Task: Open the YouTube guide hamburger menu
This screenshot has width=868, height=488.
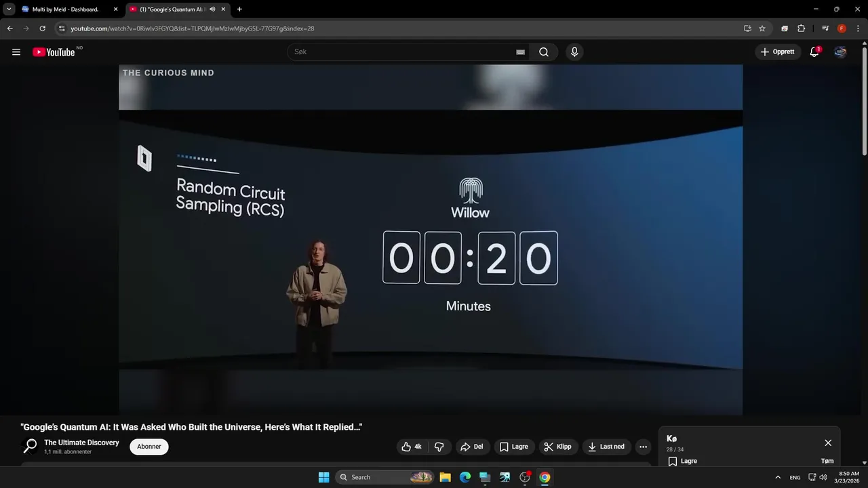Action: 16,52
